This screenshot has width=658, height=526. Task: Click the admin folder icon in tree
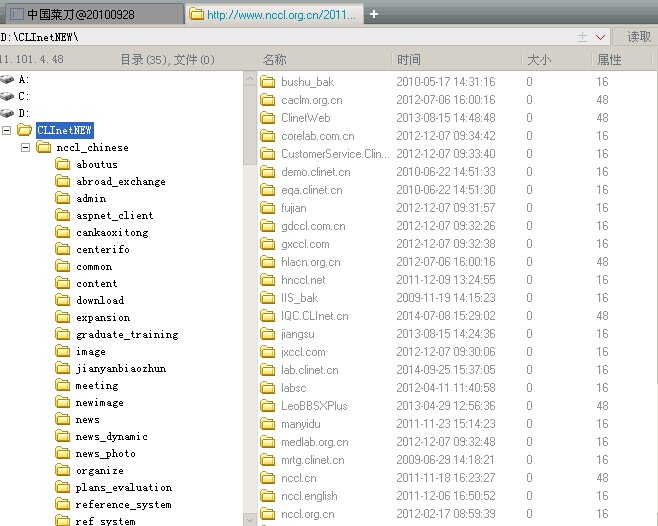coord(63,199)
